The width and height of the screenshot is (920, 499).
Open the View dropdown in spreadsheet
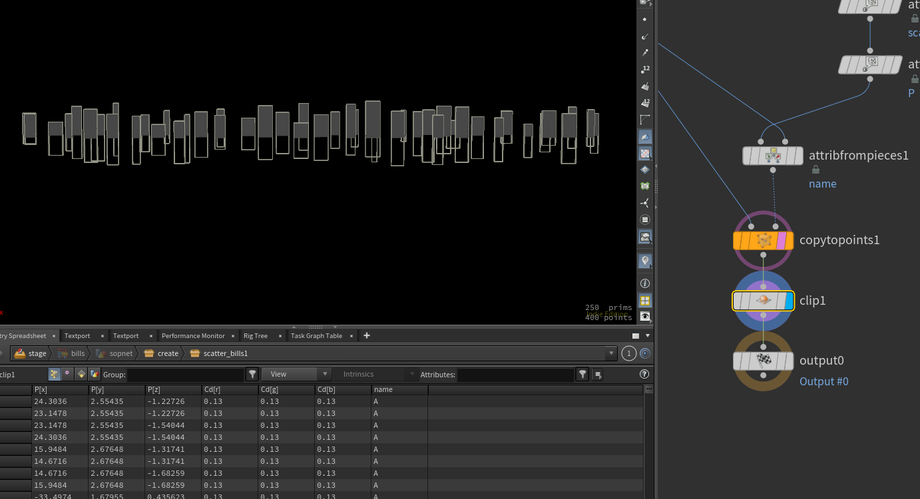tap(297, 374)
